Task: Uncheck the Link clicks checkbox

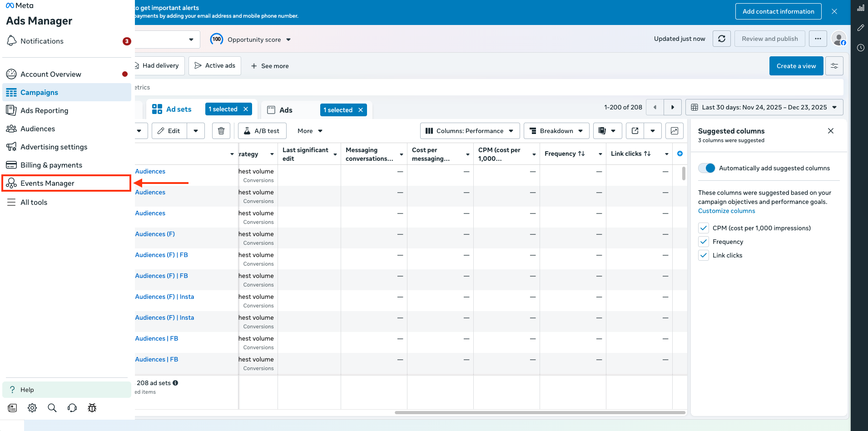Action: 704,255
